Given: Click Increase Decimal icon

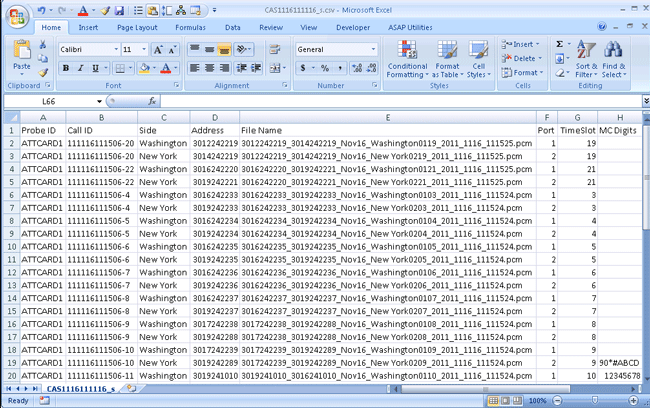Looking at the screenshot, I should [x=357, y=68].
